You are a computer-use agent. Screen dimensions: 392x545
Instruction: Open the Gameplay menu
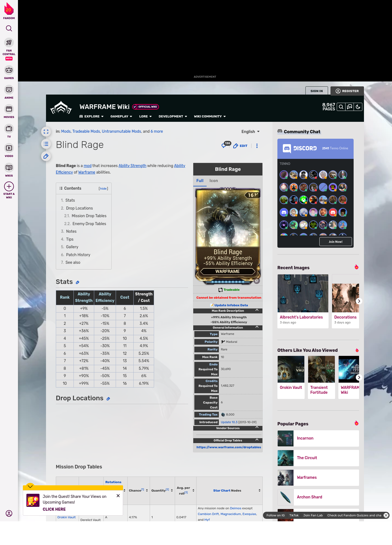pos(121,116)
